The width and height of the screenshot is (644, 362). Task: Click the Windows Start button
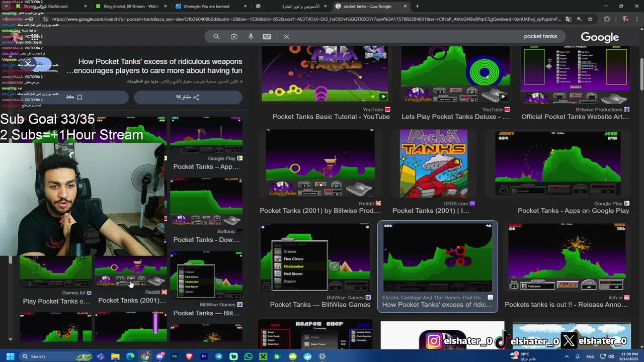point(10,356)
